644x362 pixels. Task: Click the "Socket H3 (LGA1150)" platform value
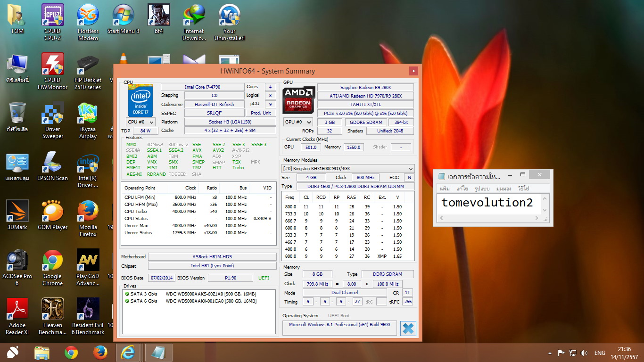230,122
